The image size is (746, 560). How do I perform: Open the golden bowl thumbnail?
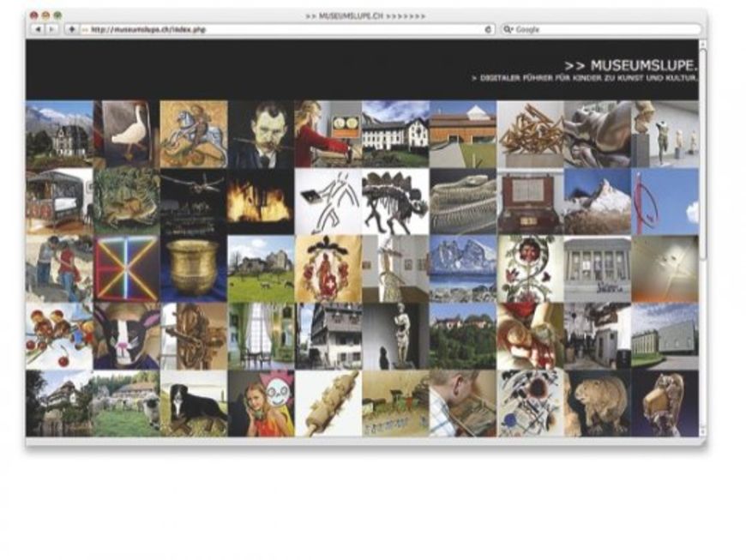click(x=194, y=268)
